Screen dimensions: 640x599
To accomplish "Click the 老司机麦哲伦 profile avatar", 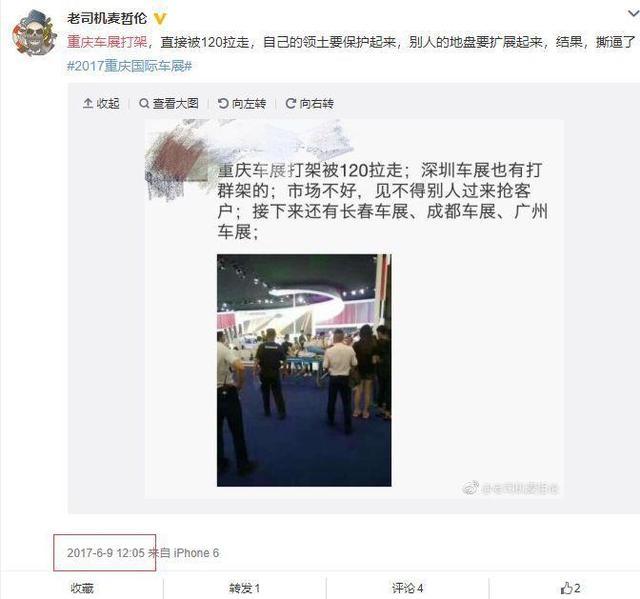I will [34, 33].
